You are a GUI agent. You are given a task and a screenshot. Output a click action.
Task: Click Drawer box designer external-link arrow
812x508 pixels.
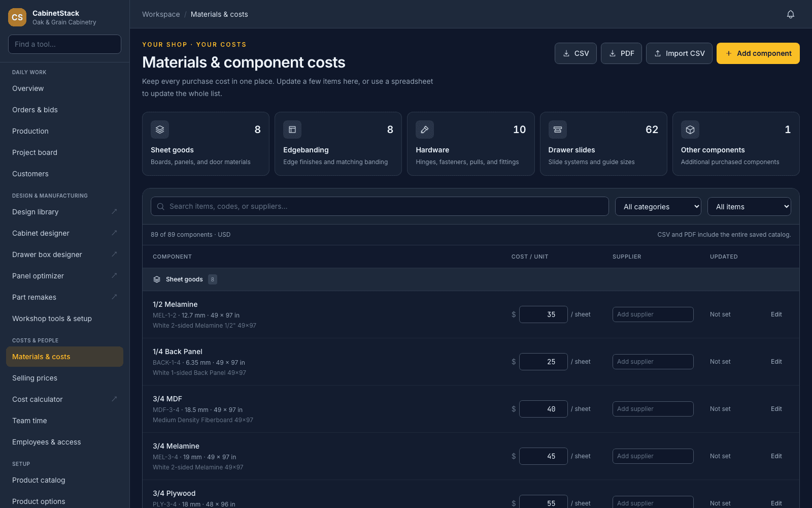pos(114,254)
